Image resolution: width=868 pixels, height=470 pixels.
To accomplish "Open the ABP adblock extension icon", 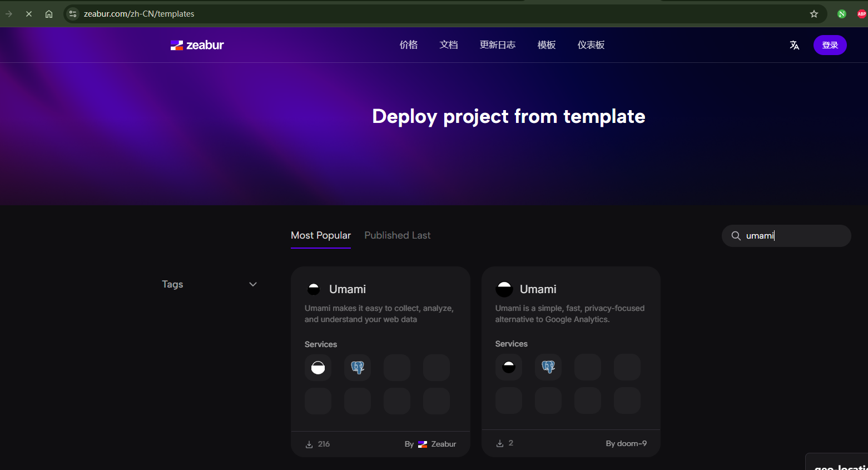I will pos(861,14).
